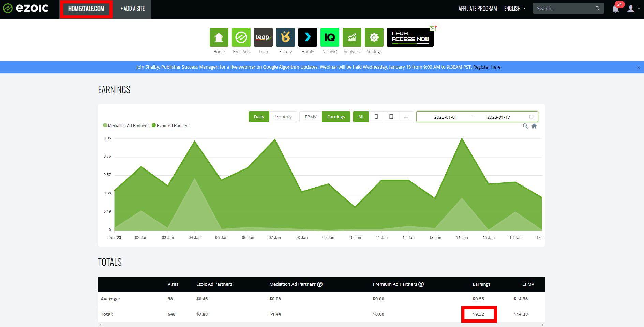Viewport: 644px width, 327px height.
Task: Filter chart by mobile phone icon
Action: [x=376, y=117]
